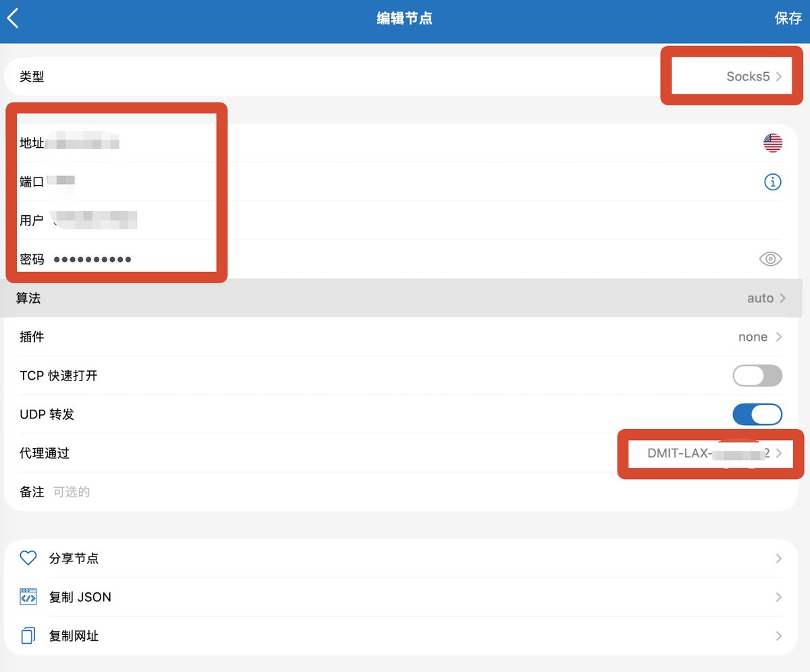
Task: Click the 备注 optional note field
Action: (401, 492)
